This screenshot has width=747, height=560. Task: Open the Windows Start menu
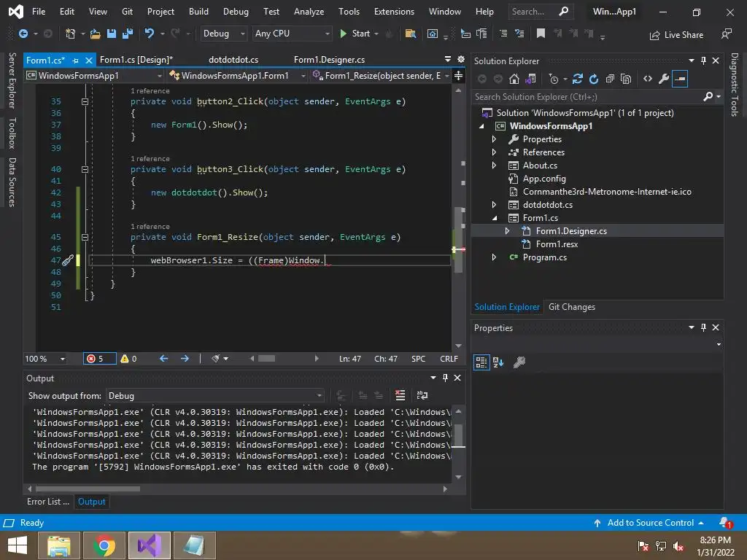(18, 545)
